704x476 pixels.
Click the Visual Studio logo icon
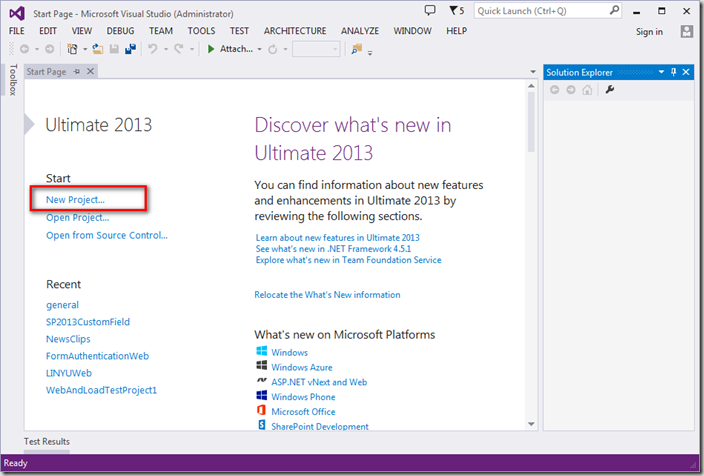pyautogui.click(x=17, y=13)
